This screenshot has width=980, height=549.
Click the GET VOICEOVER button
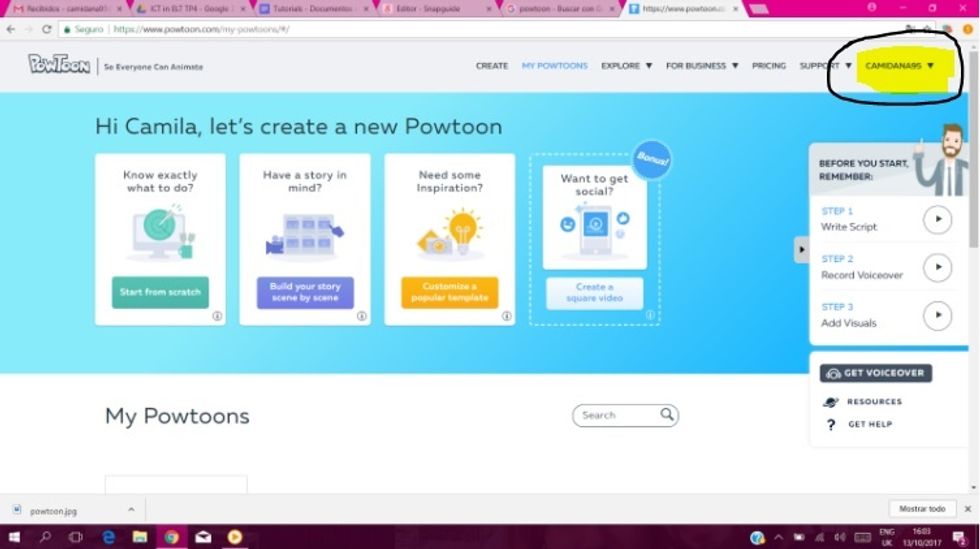pos(876,373)
